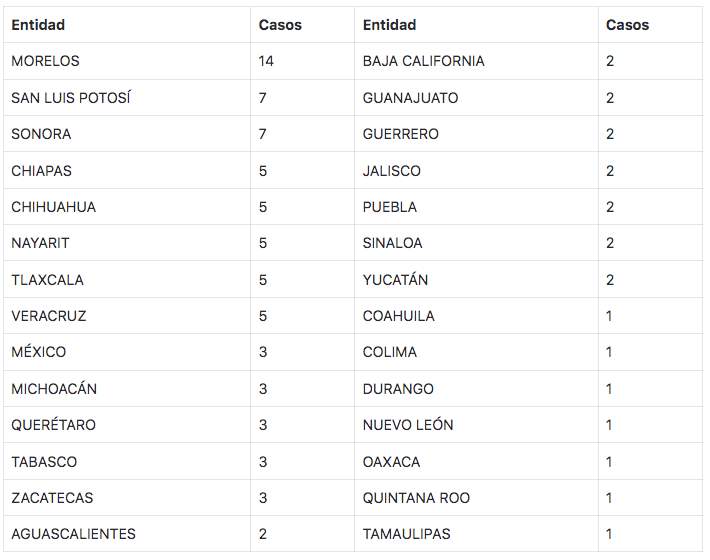Click the QUINTANA ROO entry
This screenshot has height=560, width=710.
click(416, 498)
